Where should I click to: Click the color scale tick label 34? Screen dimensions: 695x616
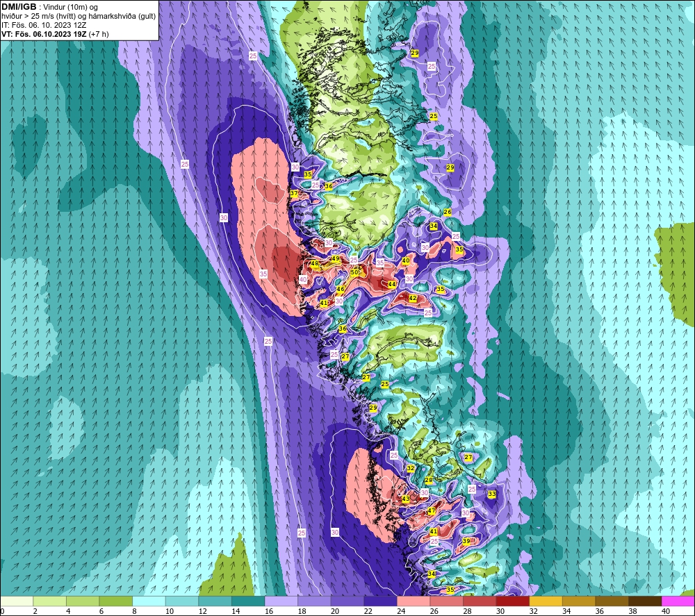coord(566,611)
